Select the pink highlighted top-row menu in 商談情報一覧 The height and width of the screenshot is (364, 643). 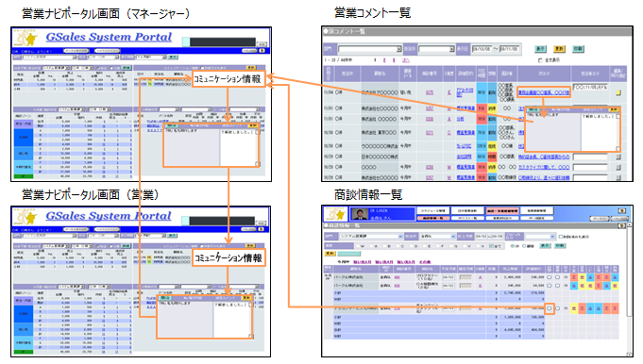point(502,210)
